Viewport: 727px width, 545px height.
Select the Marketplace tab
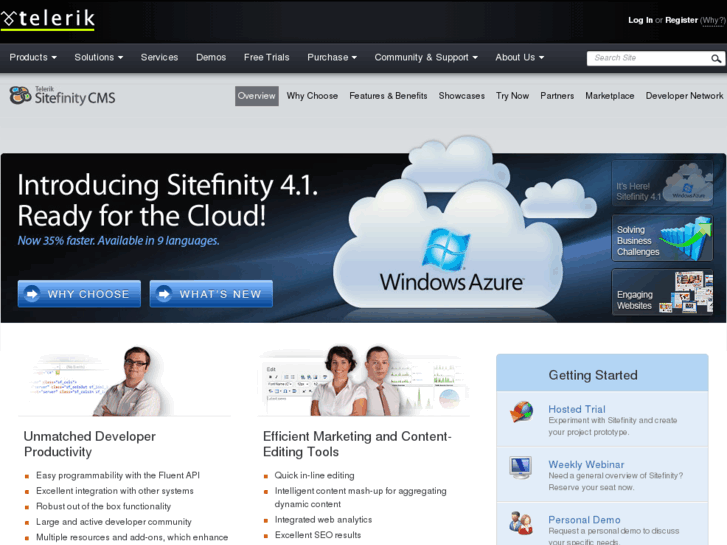point(610,96)
